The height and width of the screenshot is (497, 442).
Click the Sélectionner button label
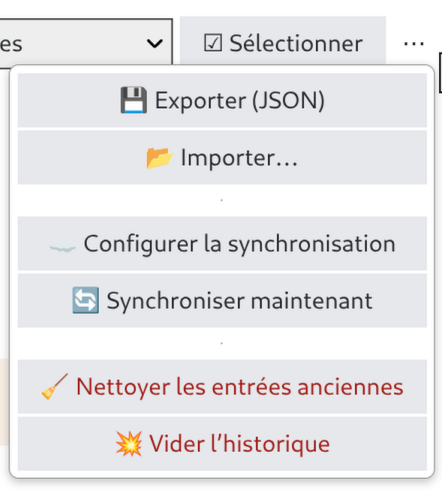(x=296, y=43)
